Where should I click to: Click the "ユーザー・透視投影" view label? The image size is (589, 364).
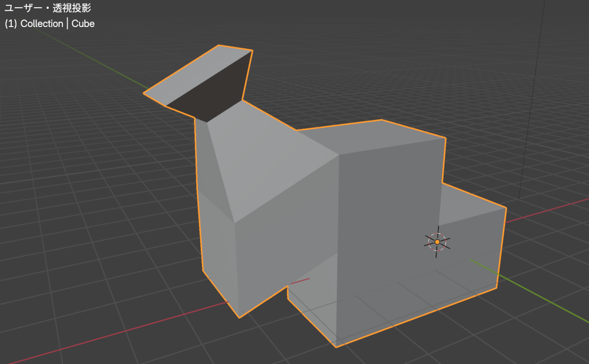(48, 8)
